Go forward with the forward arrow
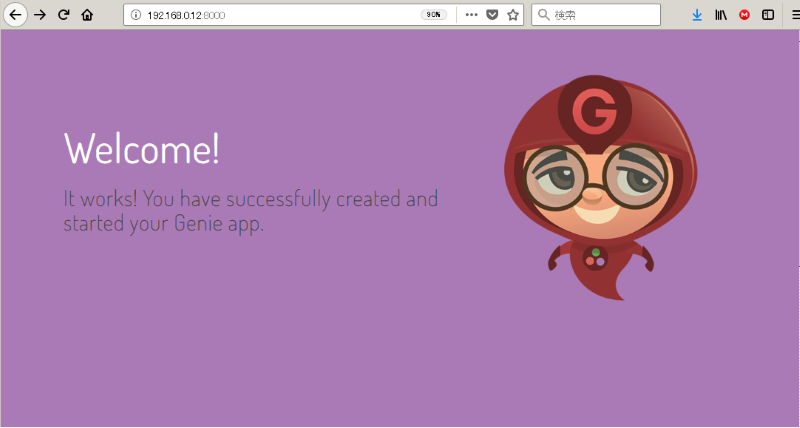Image resolution: width=800 pixels, height=428 pixels. 40,15
